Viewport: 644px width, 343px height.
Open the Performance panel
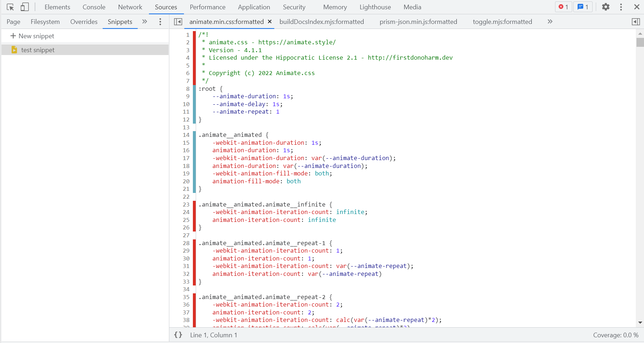208,7
